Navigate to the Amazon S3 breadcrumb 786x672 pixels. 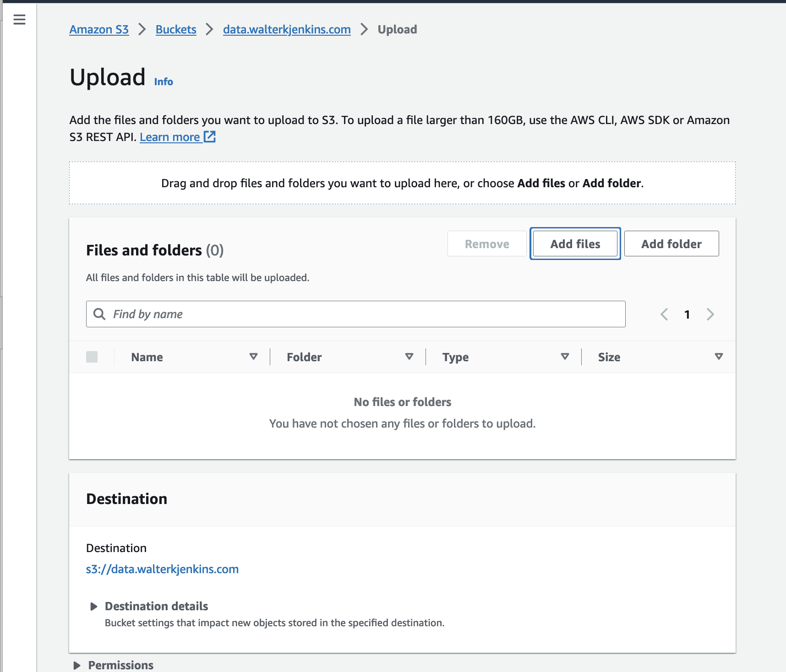point(99,29)
